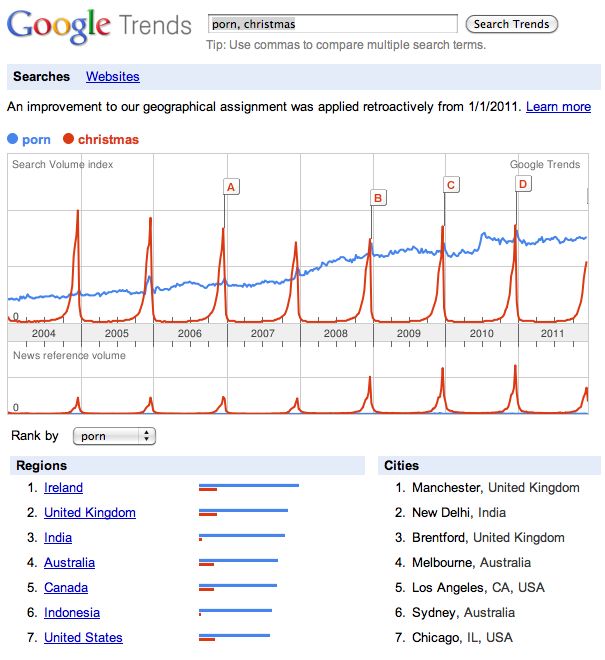Image resolution: width=605 pixels, height=660 pixels.
Task: Go to the Indonesia region link
Action: click(x=72, y=613)
